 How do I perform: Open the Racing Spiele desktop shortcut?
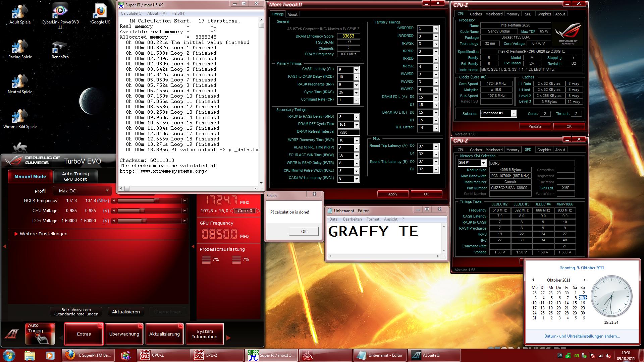20,50
